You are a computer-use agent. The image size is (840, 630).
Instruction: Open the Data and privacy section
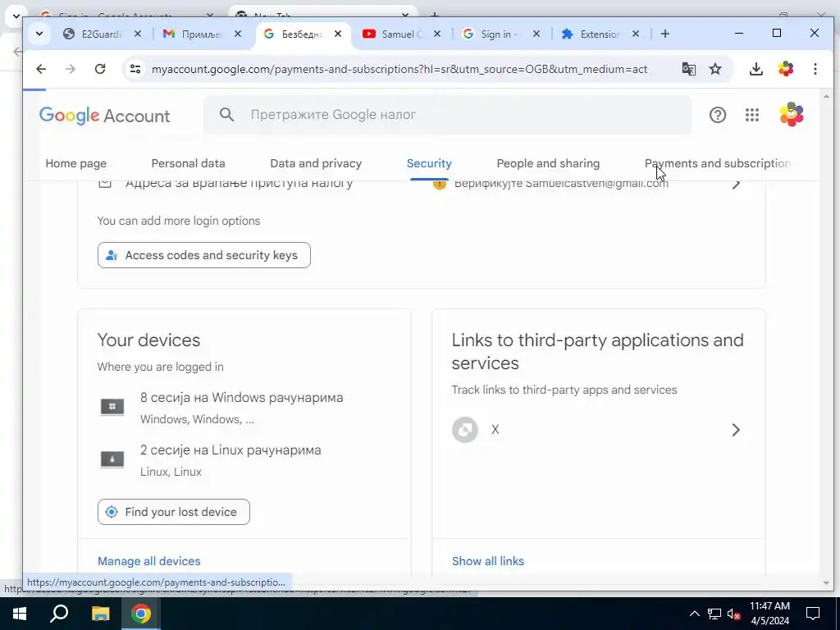316,163
